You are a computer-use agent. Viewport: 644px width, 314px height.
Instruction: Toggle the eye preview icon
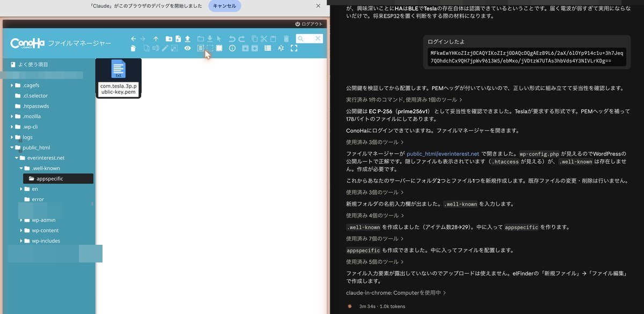tap(187, 48)
